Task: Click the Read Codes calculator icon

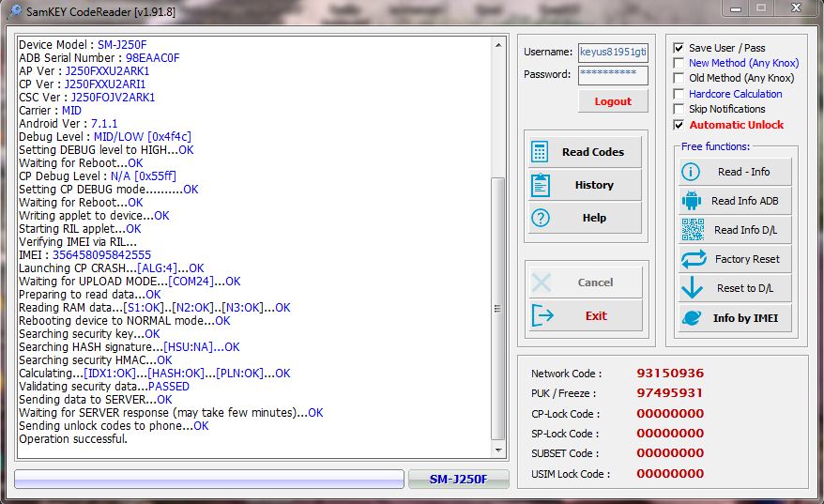Action: coord(540,152)
